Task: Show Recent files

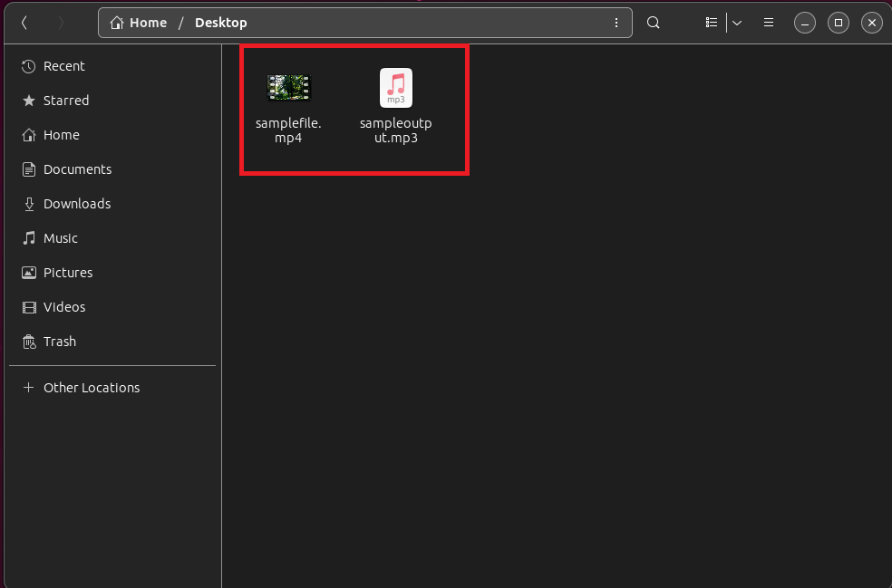Action: pos(63,66)
